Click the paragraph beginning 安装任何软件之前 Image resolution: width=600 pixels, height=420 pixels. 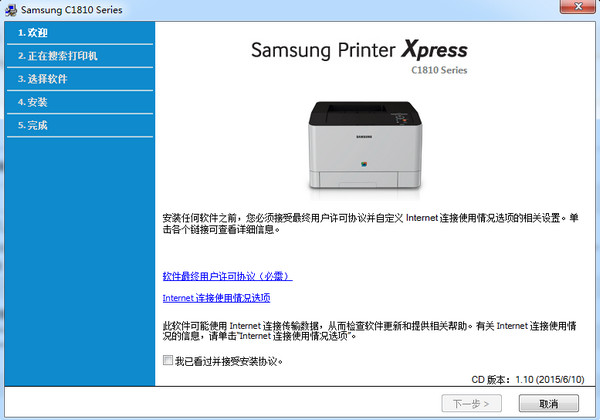pos(370,223)
